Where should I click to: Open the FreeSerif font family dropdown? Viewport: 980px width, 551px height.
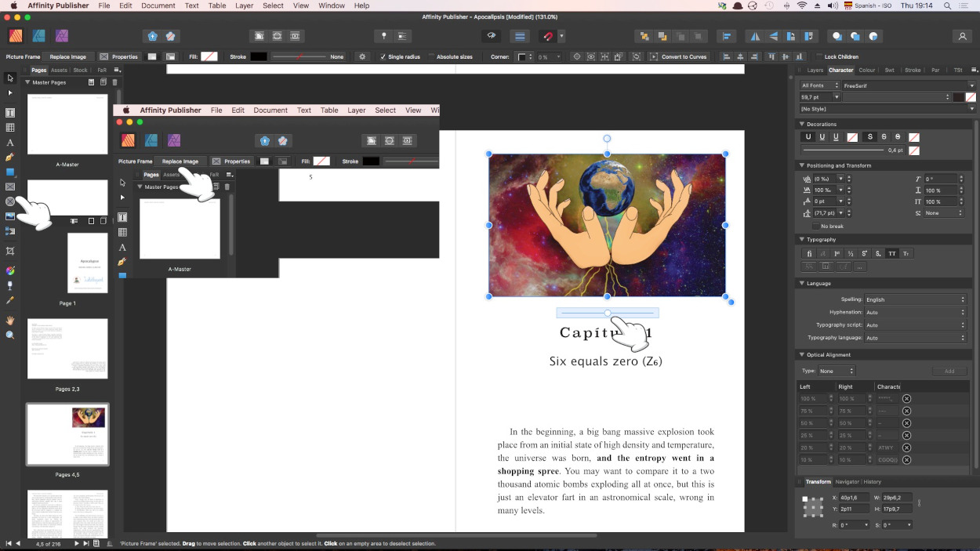click(909, 85)
